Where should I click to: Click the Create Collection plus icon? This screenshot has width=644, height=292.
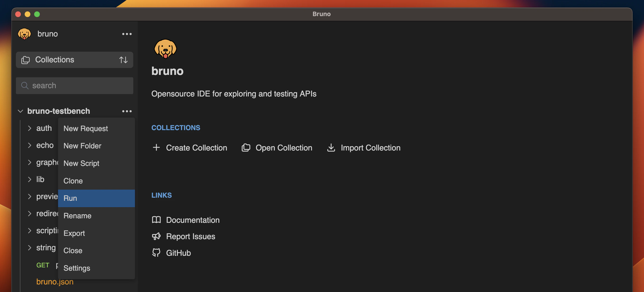click(x=156, y=147)
